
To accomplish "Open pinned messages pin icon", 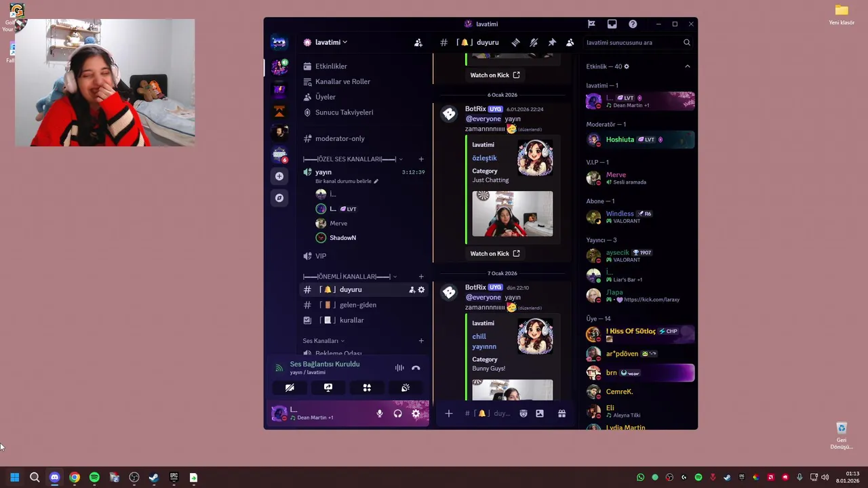I will (x=552, y=42).
